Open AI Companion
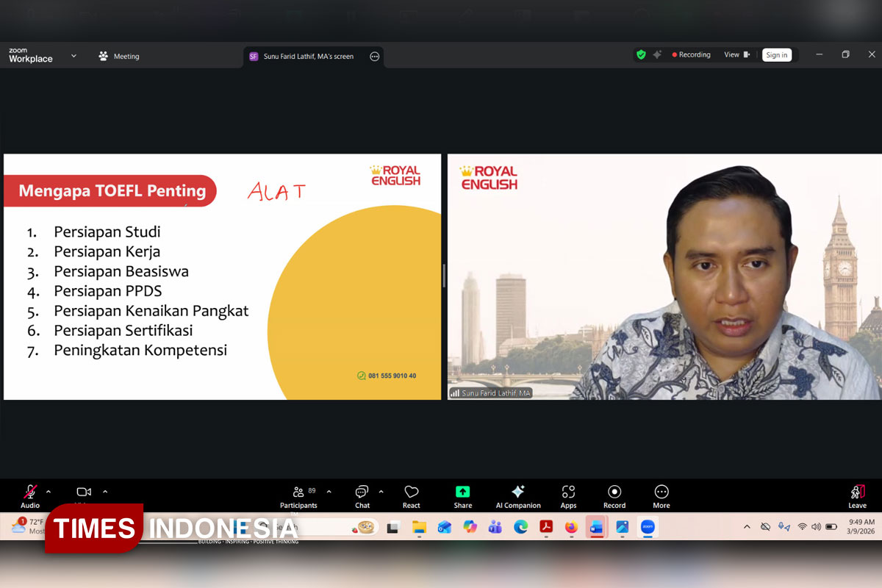 click(x=518, y=496)
